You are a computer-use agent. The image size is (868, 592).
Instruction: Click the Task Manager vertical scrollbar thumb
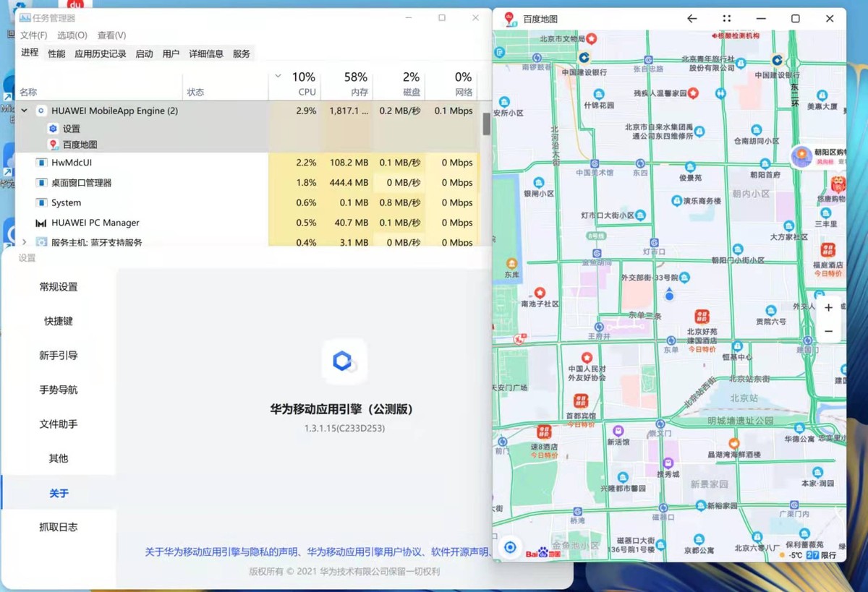[x=487, y=123]
